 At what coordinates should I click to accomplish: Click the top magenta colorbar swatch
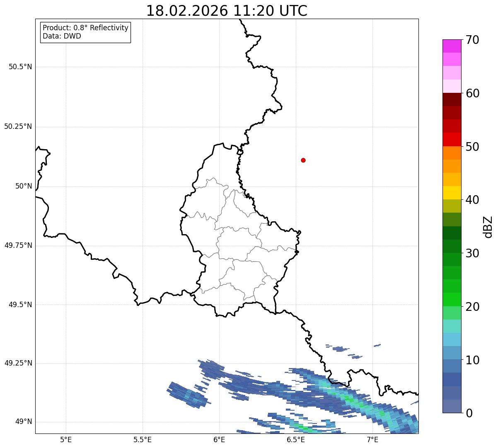tap(452, 46)
